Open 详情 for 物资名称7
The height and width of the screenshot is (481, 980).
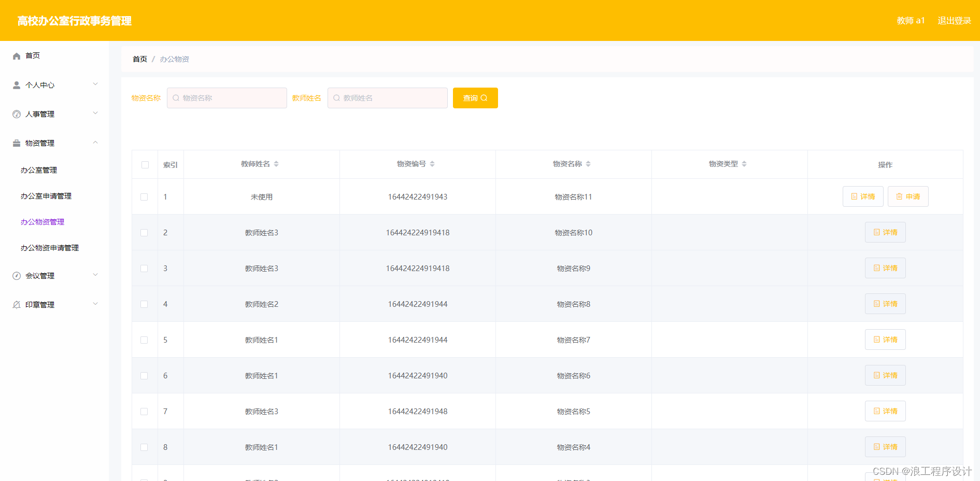click(x=885, y=339)
